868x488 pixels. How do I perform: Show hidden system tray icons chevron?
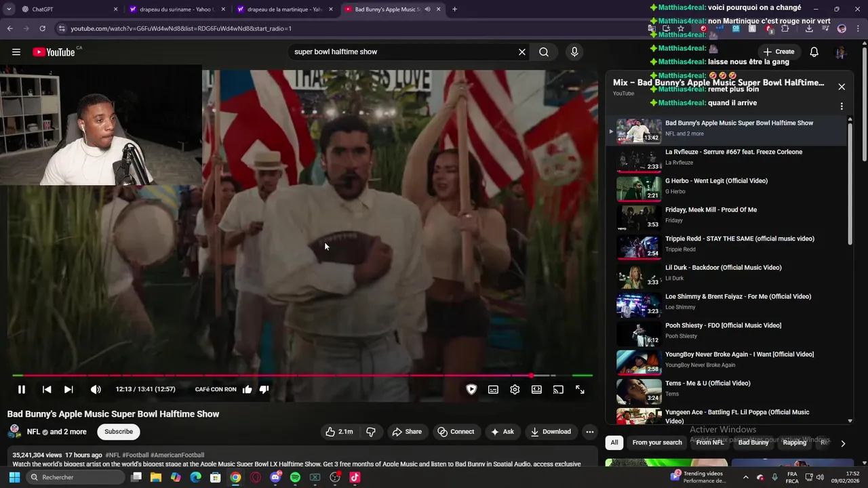tap(745, 477)
